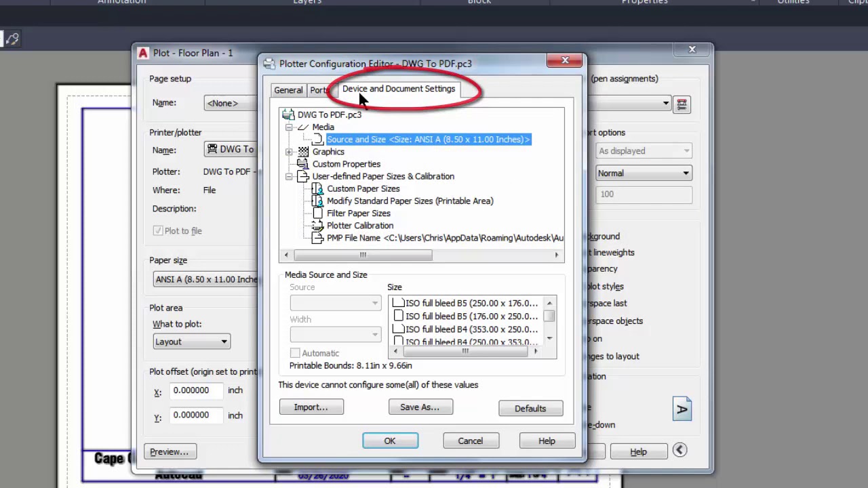Screen dimensions: 868x488
Task: Select PMP File Name tree item
Action: pos(445,238)
